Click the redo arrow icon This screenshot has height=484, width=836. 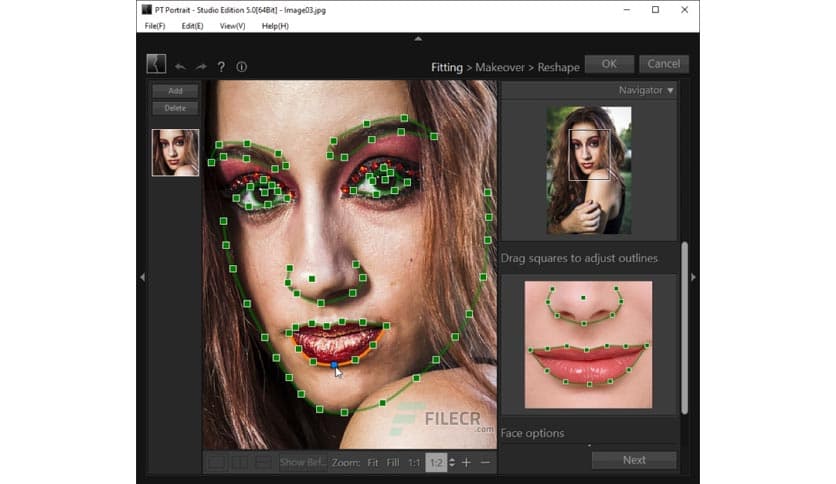[x=201, y=67]
